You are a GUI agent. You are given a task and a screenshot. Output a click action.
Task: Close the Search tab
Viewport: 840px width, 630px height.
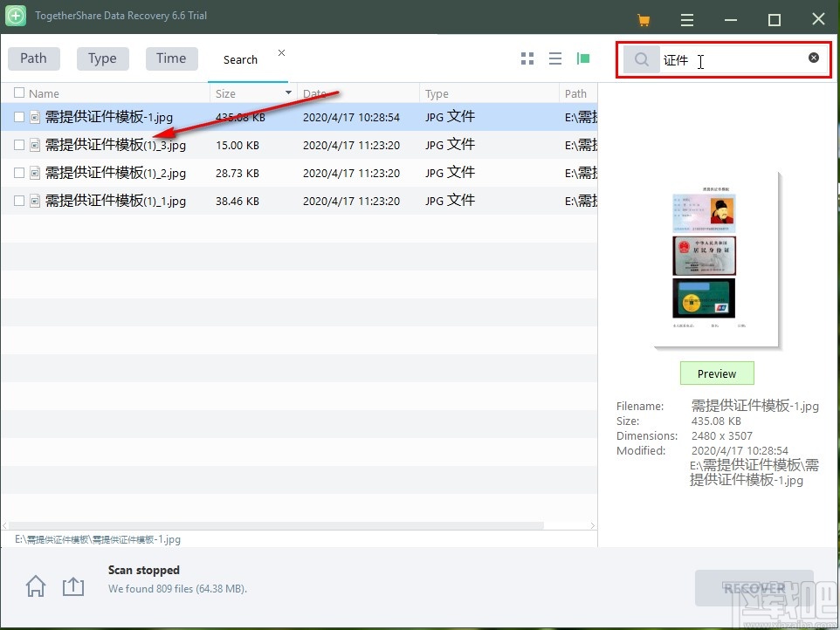tap(281, 51)
